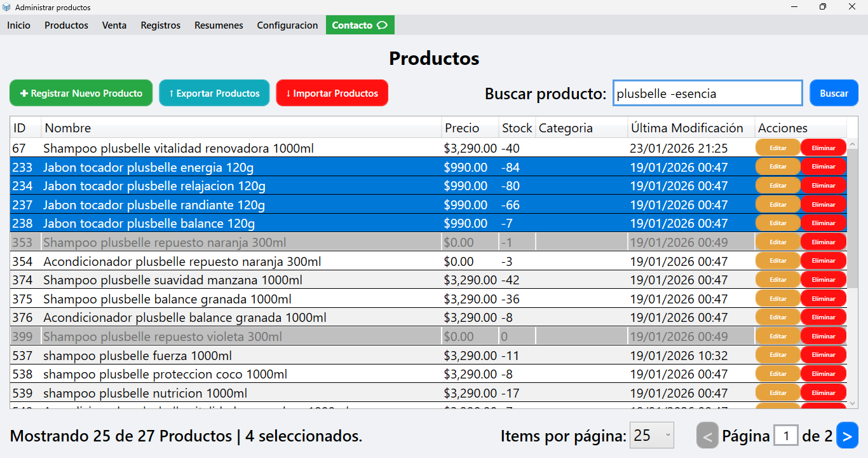Click the speech bubble icon on Contacto button
Screen dimensions: 868x458
[382, 25]
